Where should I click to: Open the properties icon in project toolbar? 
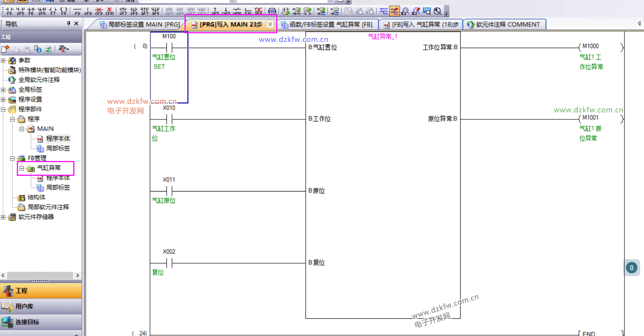click(38, 49)
